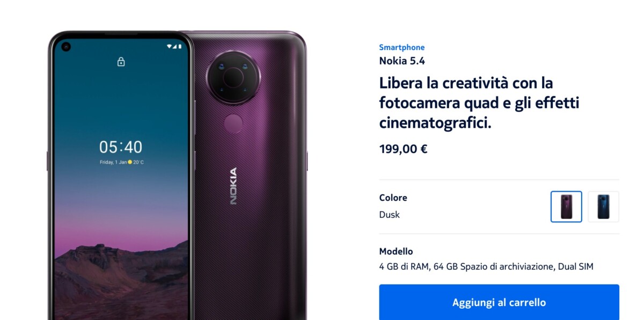
Task: Click the punch-hole front camera
Action: [x=66, y=47]
